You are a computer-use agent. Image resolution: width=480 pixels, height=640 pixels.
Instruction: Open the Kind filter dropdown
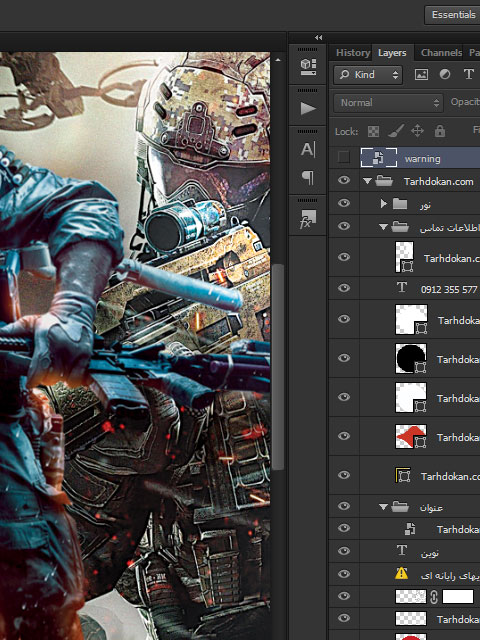pos(368,75)
